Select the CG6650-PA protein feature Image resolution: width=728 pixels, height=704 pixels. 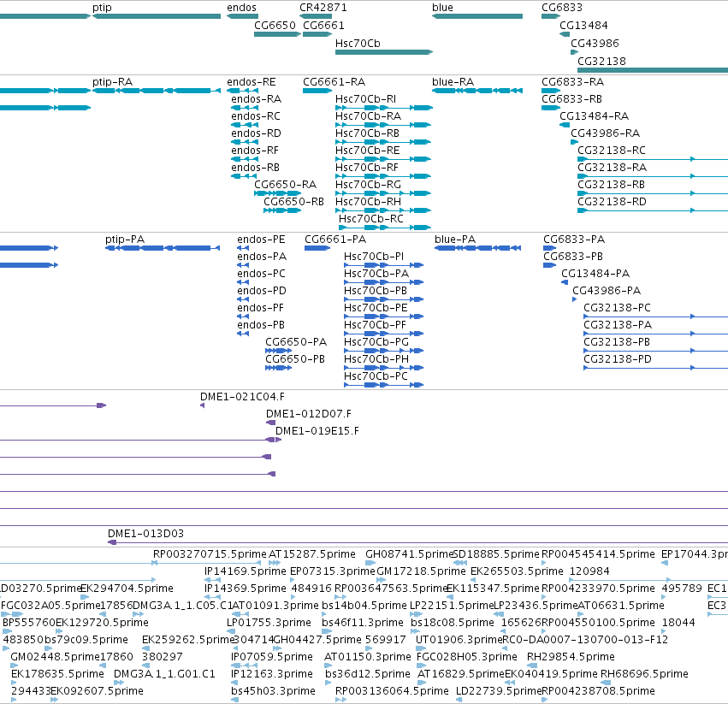coord(279,351)
